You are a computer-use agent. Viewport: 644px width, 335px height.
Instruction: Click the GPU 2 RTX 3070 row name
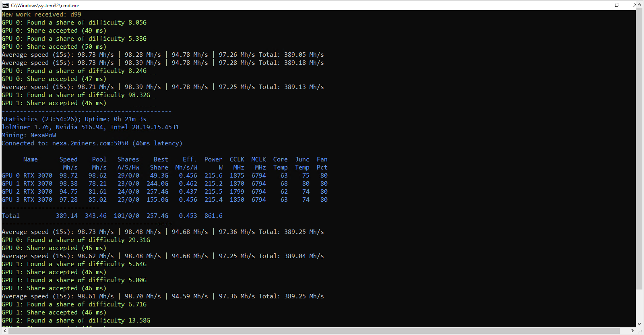coord(27,192)
